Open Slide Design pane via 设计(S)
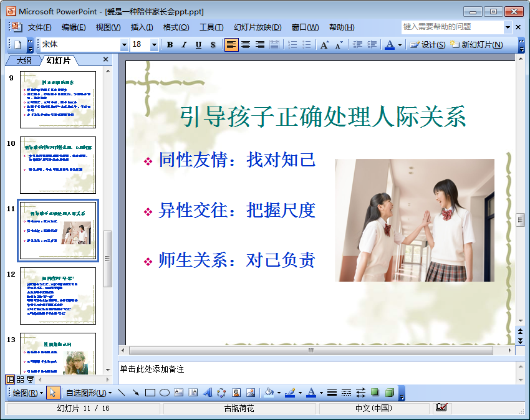 pos(428,45)
